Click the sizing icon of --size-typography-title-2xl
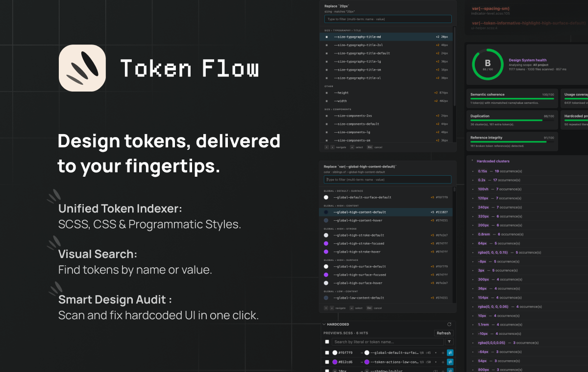Image resolution: width=588 pixels, height=372 pixels. pos(327,45)
